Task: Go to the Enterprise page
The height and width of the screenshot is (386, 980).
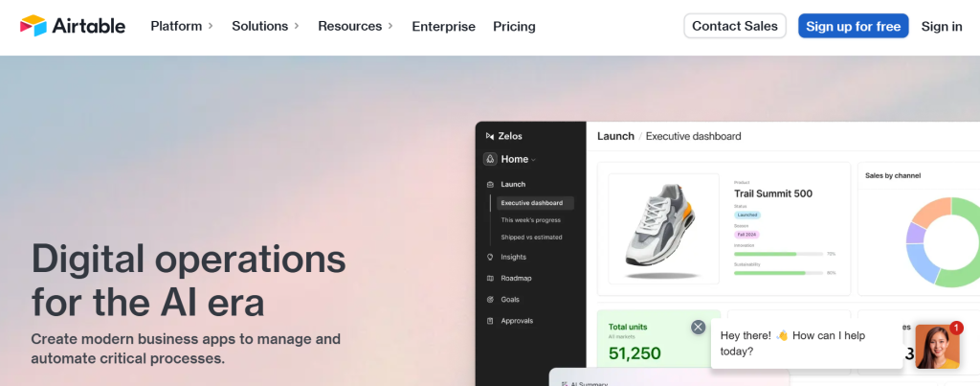Action: [x=443, y=26]
